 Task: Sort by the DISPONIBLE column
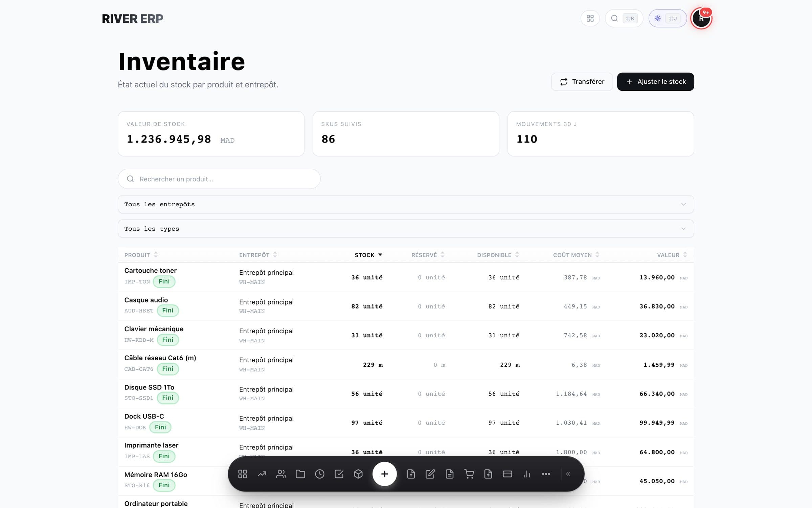coord(498,255)
